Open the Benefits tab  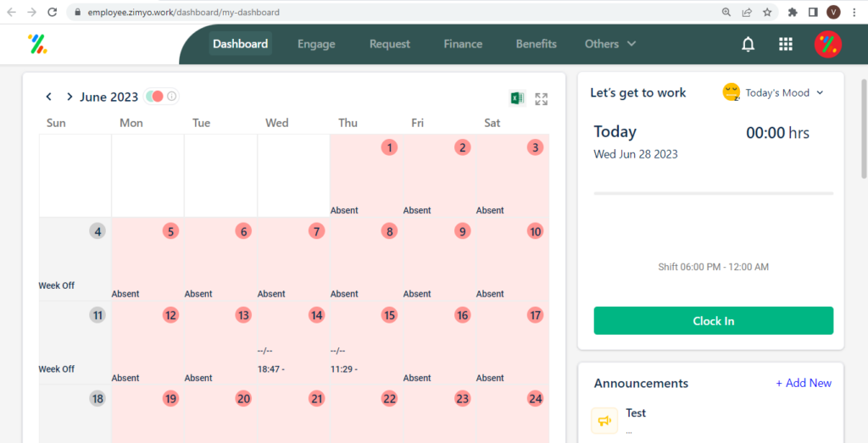pos(536,44)
